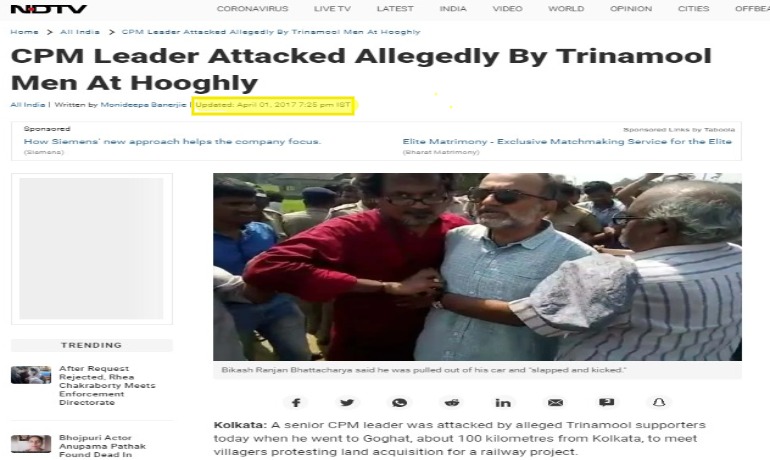770x460 pixels.
Task: Open Elite Matrimony sponsored link
Action: [x=567, y=141]
